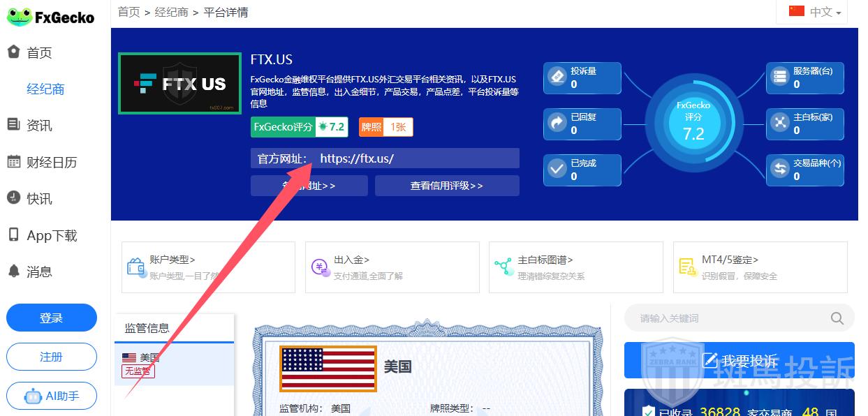Select the 快讯 clock icon
Screen dimensions: 868x416
pyautogui.click(x=13, y=198)
